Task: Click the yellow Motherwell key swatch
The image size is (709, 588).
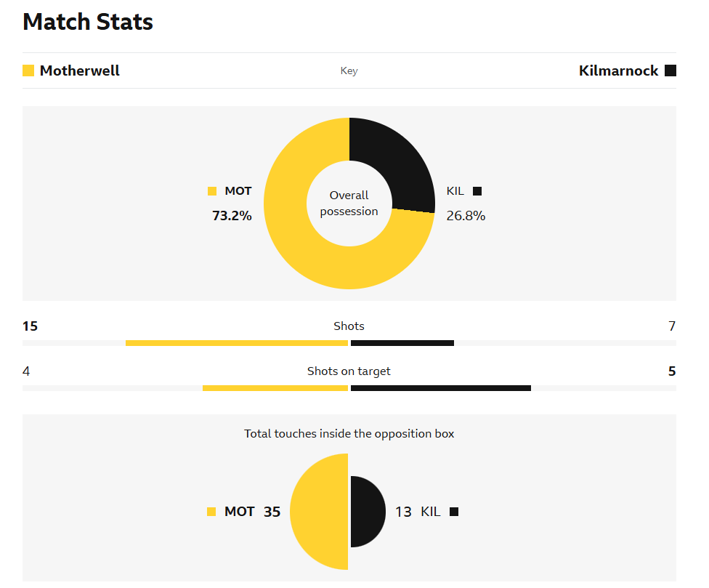Action: coord(28,71)
